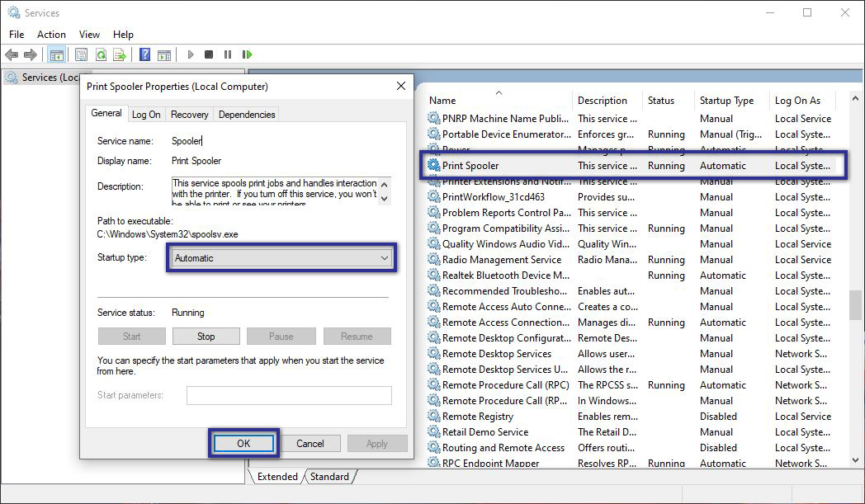This screenshot has width=865, height=504.
Task: Start the service with the play icon
Action: 190,54
